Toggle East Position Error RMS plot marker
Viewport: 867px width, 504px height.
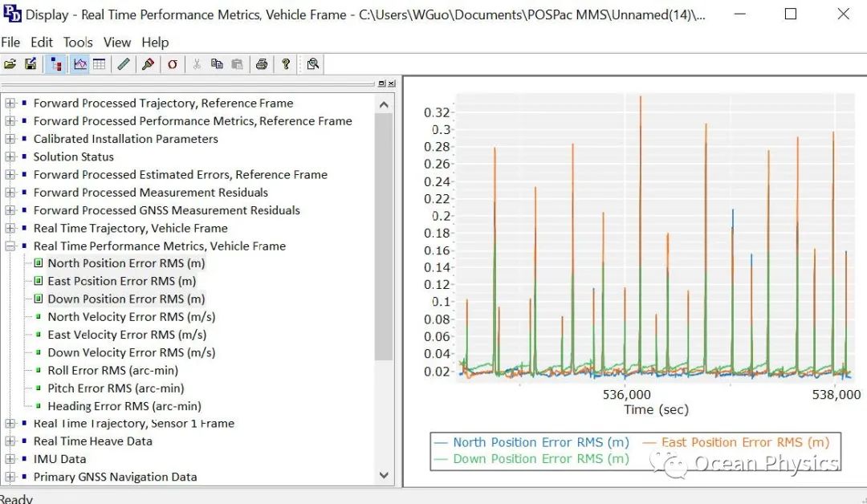point(38,281)
